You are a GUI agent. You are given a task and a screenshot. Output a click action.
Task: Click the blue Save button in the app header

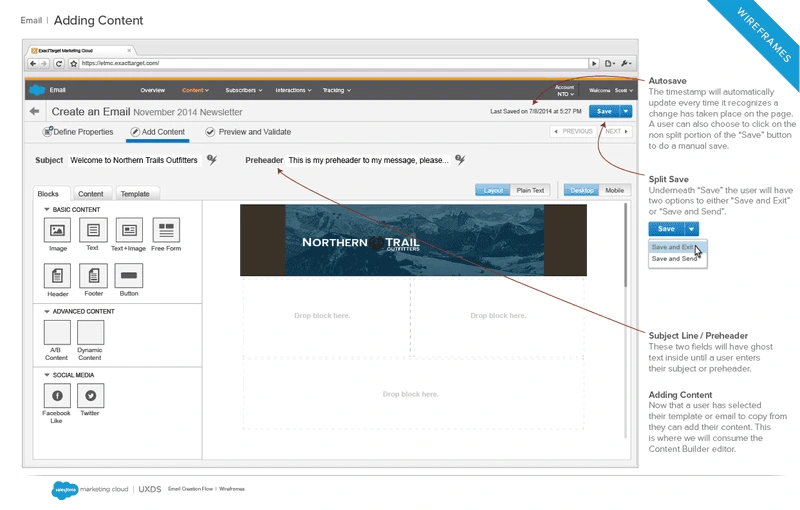click(604, 111)
